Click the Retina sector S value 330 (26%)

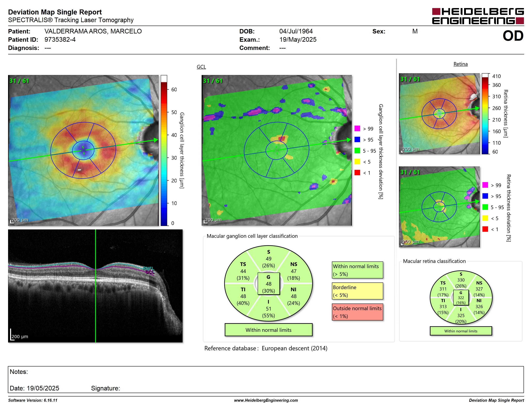click(461, 283)
